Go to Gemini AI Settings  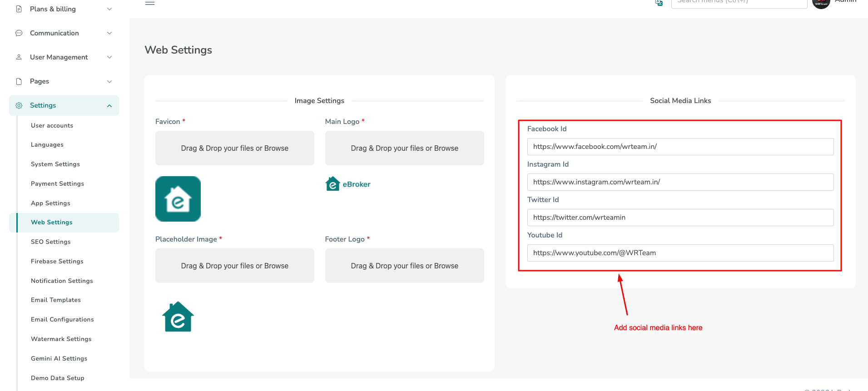(x=59, y=358)
